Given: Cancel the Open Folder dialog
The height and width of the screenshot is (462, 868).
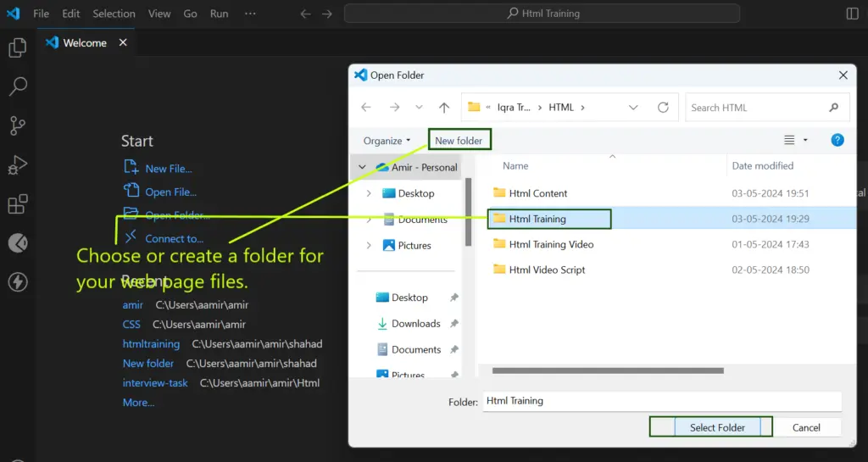Looking at the screenshot, I should pyautogui.click(x=806, y=427).
